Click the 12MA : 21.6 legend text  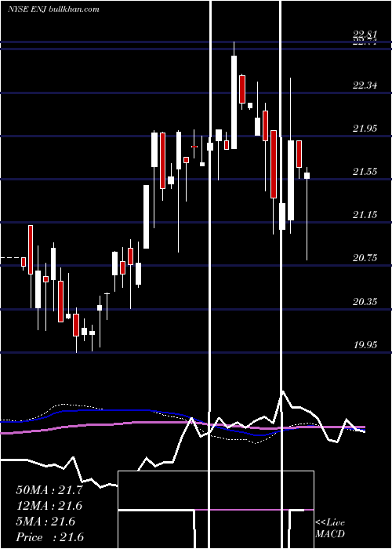[x=49, y=506]
